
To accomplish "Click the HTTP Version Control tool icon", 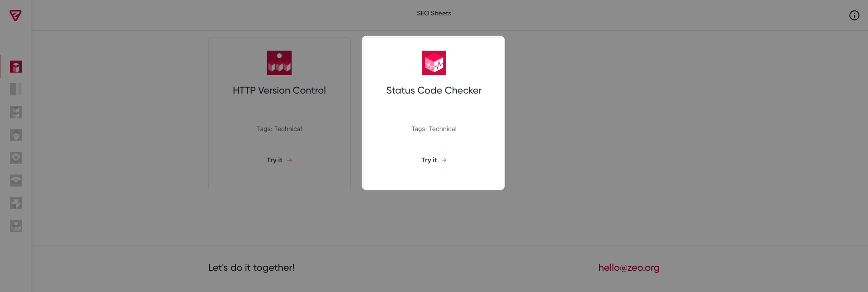I will 279,63.
